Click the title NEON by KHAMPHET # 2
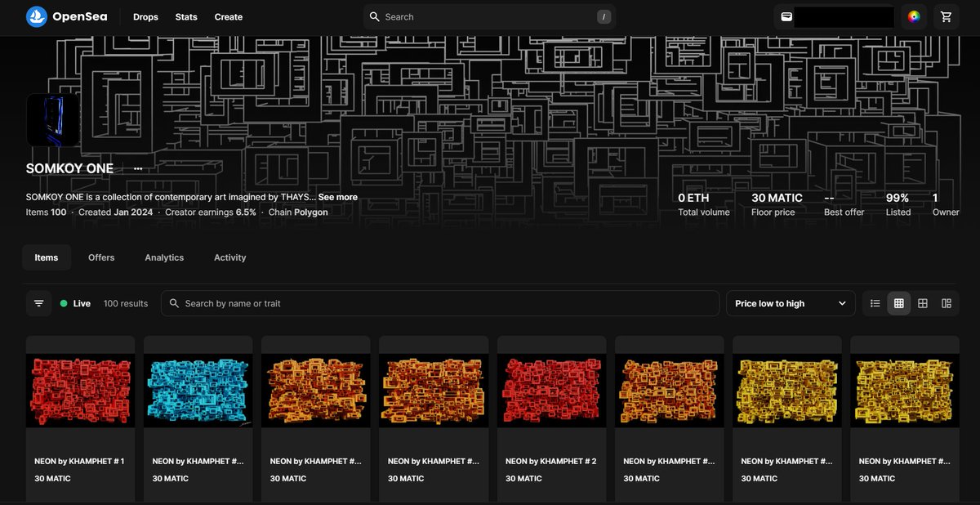980x505 pixels. [550, 461]
